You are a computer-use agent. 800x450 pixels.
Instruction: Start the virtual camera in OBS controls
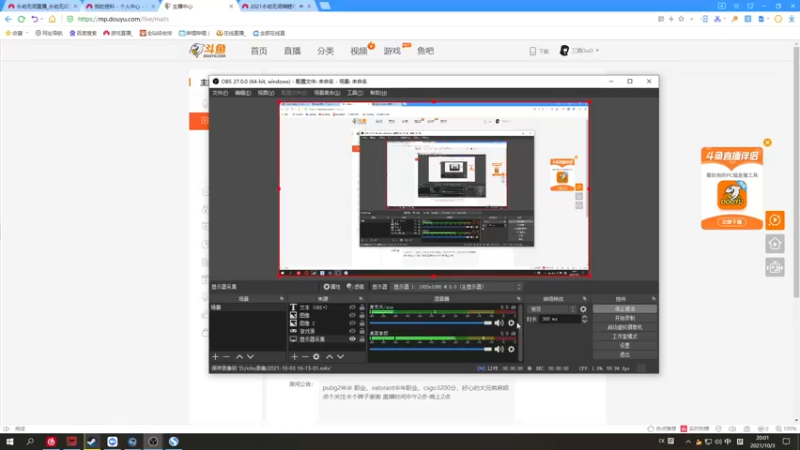tap(624, 327)
